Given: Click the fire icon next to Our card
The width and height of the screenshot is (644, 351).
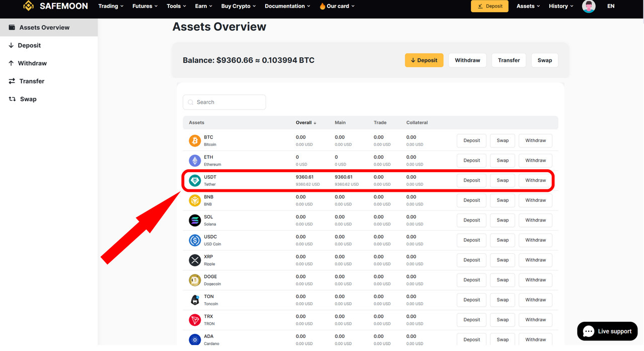Looking at the screenshot, I should pyautogui.click(x=323, y=6).
